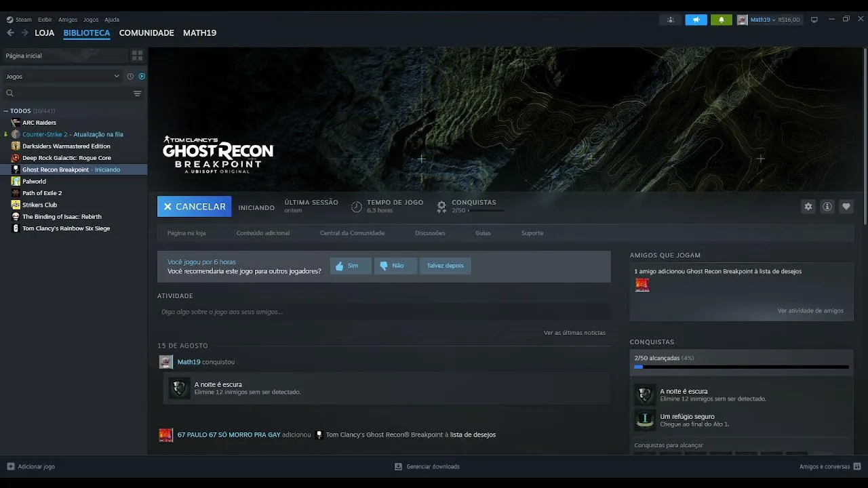The height and width of the screenshot is (488, 868).
Task: Open the blue megaphone announcements button
Action: (x=696, y=20)
